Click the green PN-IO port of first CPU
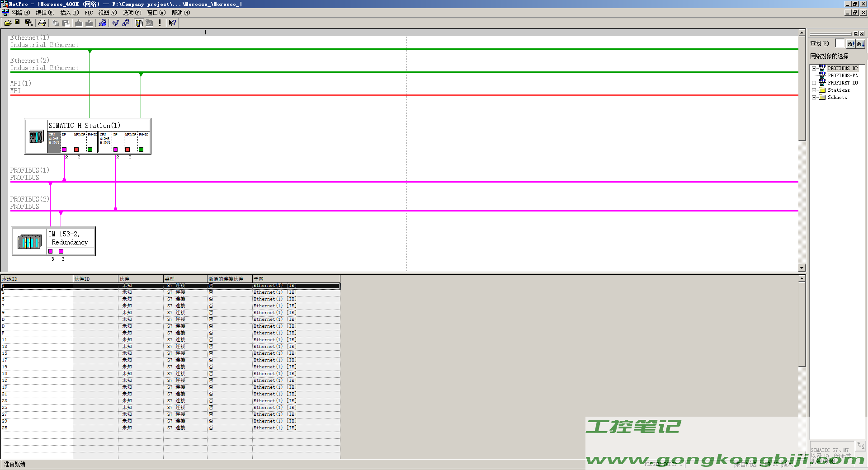 pyautogui.click(x=90, y=150)
